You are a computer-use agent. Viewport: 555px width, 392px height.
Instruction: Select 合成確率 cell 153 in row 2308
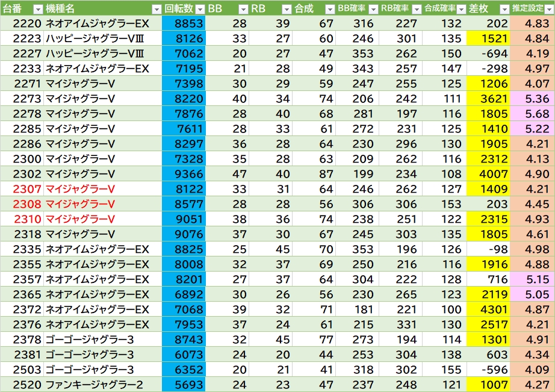click(444, 204)
